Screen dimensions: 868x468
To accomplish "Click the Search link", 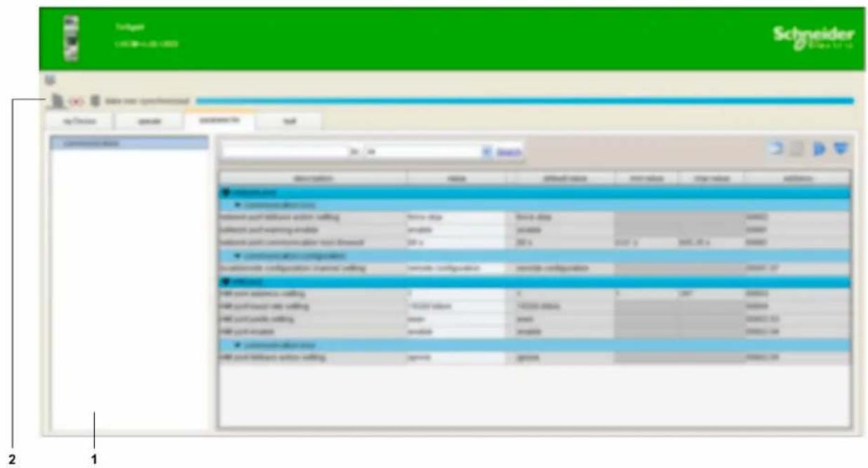I will click(509, 151).
